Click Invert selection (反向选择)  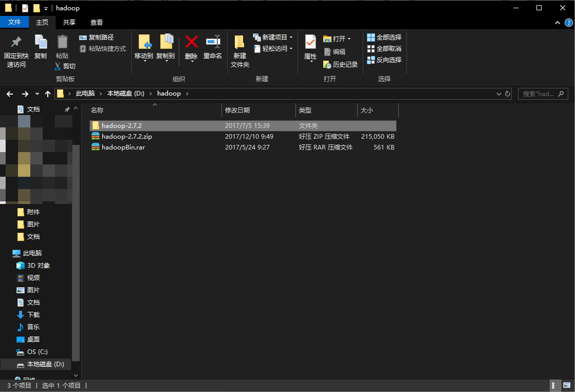[x=384, y=60]
